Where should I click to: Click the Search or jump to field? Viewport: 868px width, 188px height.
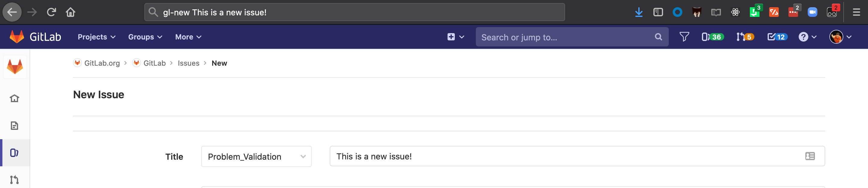[x=572, y=37]
